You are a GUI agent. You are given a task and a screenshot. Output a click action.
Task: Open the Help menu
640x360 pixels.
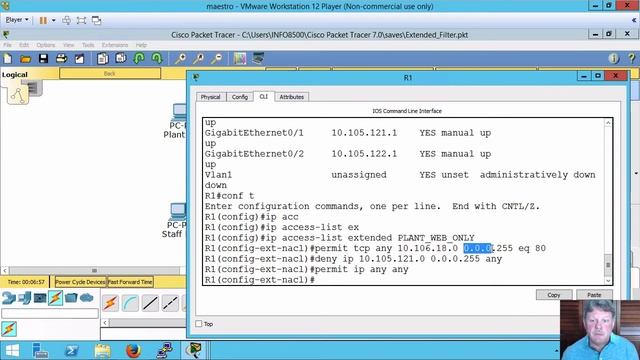point(141,45)
